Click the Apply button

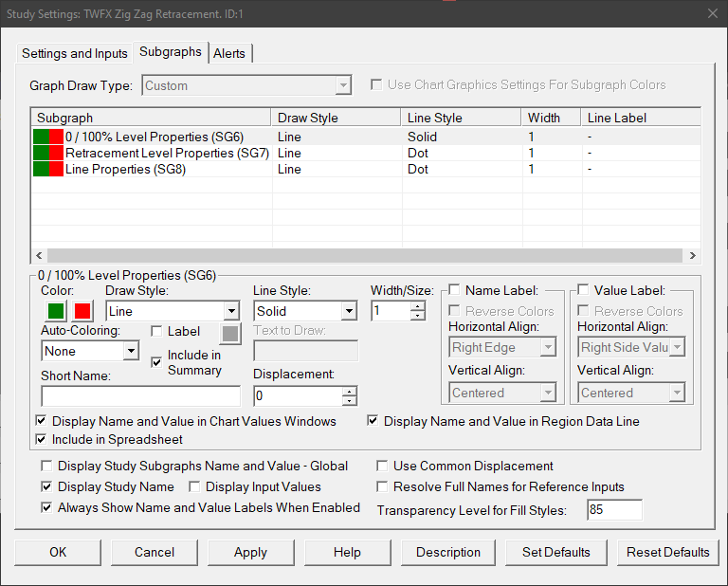(x=250, y=552)
